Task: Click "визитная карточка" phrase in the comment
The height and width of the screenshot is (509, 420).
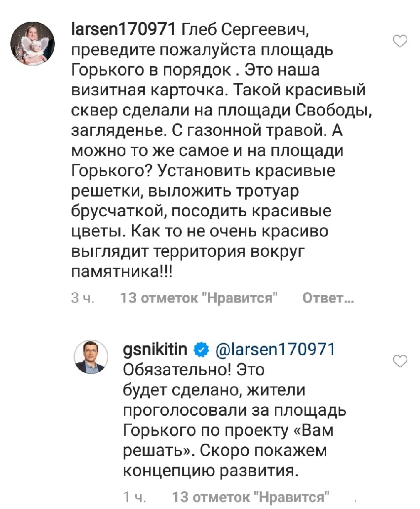Action: click(148, 90)
